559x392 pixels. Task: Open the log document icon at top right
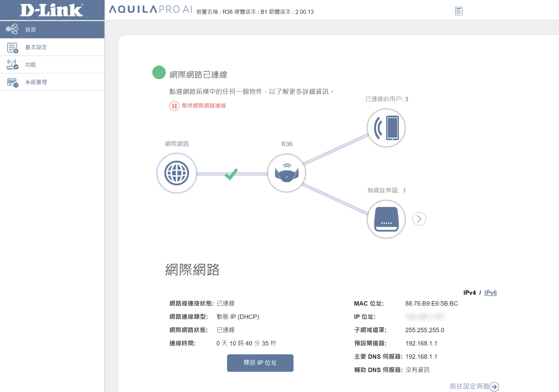pos(458,11)
